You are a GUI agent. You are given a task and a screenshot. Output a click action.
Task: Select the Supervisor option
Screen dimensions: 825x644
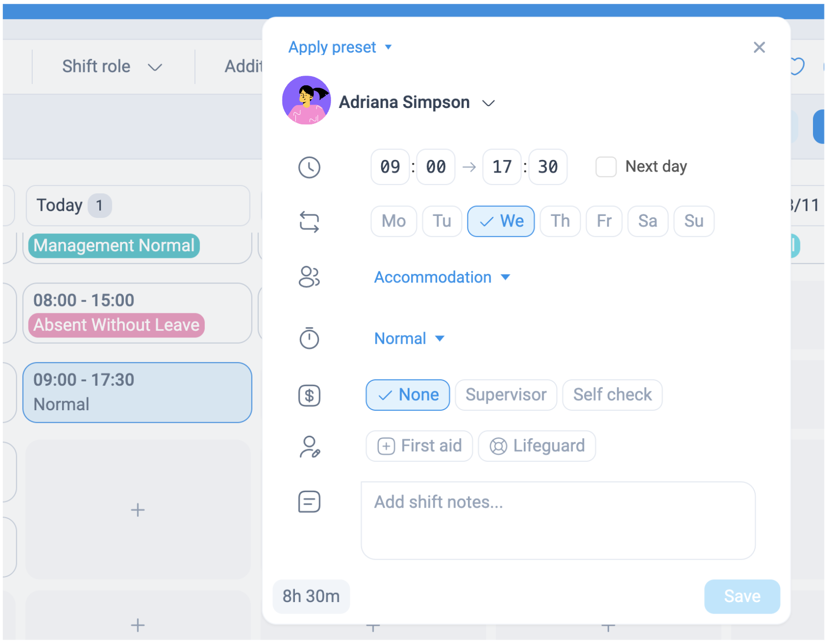(x=506, y=395)
